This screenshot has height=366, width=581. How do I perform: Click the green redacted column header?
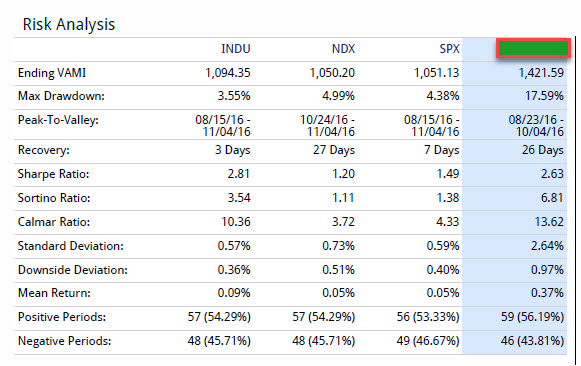tap(533, 48)
